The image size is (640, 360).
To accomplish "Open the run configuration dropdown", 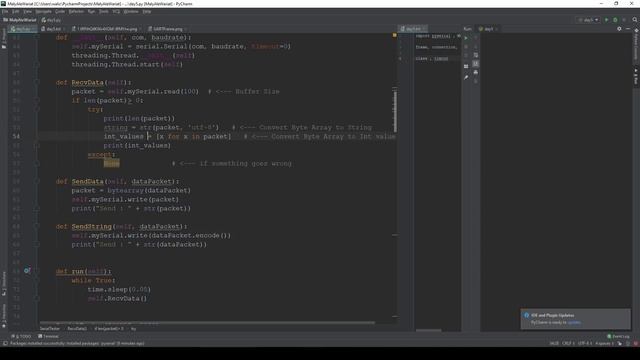I will (588, 20).
